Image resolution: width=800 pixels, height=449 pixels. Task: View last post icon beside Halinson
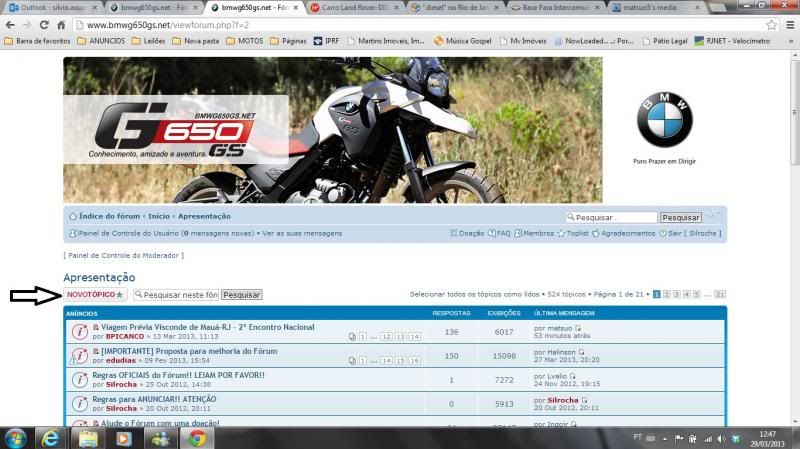click(581, 352)
